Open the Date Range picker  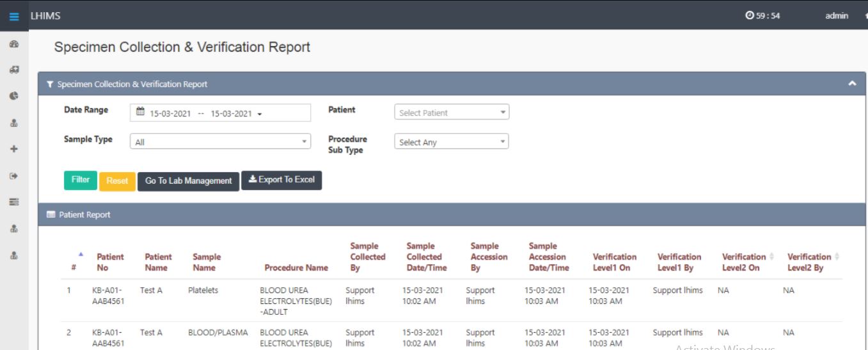[x=220, y=113]
